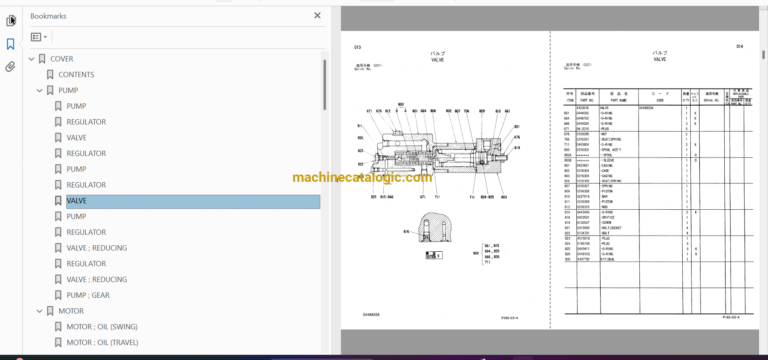Click bookmark icon beside PUMP ; GEAR
This screenshot has height=360, width=768.
(x=58, y=295)
